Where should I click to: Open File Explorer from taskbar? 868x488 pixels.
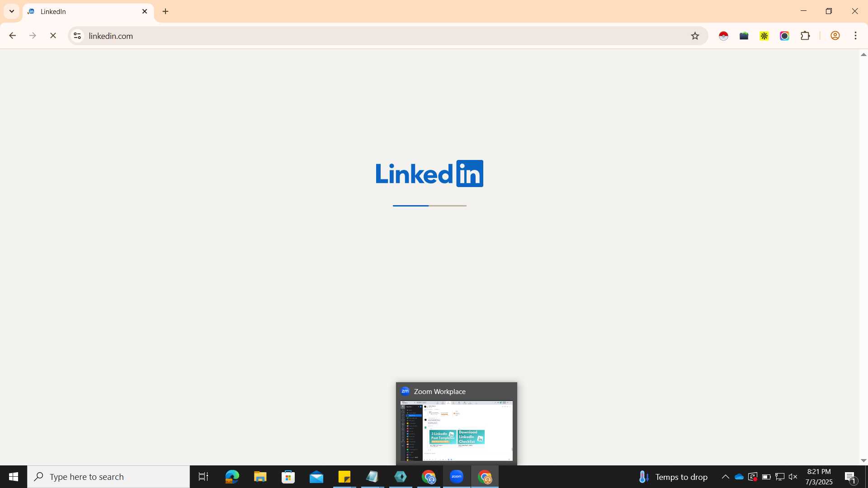(260, 477)
